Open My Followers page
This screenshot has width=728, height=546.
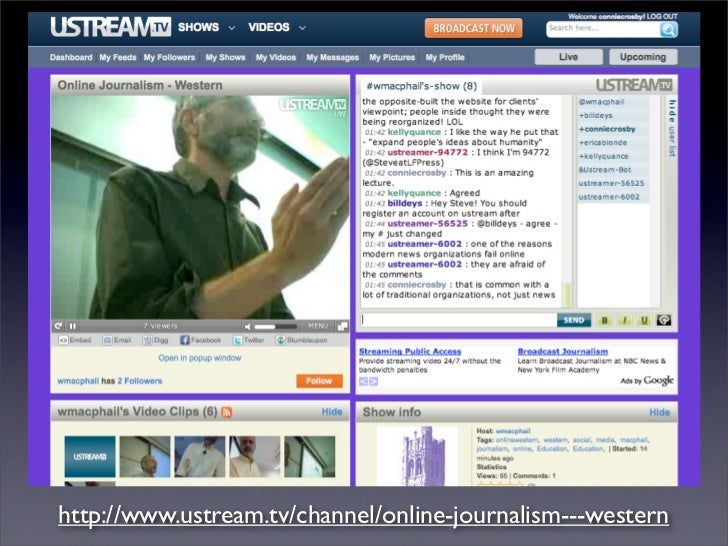(169, 58)
